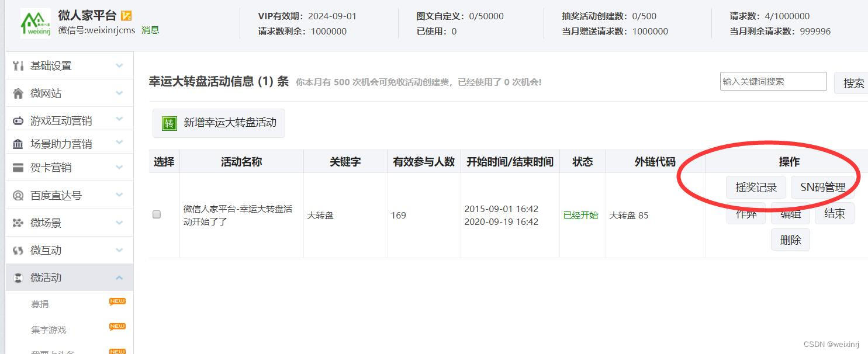868x354 pixels.
Task: Expand the 微场景 chevron
Action: 119,223
